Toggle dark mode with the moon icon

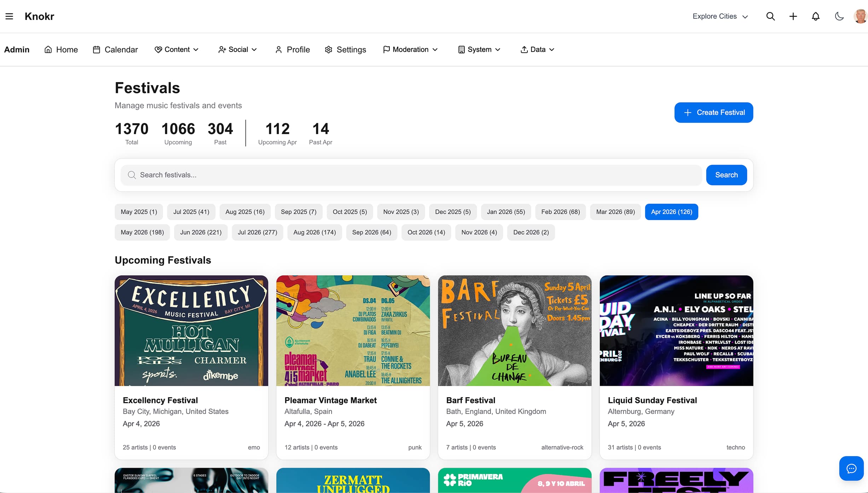coord(839,16)
